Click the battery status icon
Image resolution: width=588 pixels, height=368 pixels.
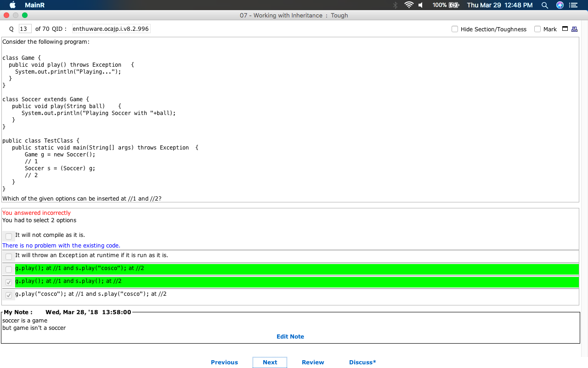coord(454,5)
